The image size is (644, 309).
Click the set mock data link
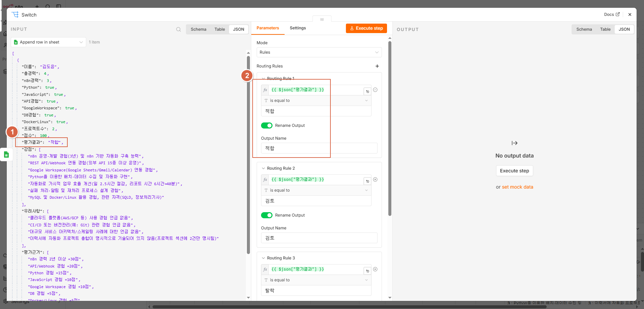517,187
